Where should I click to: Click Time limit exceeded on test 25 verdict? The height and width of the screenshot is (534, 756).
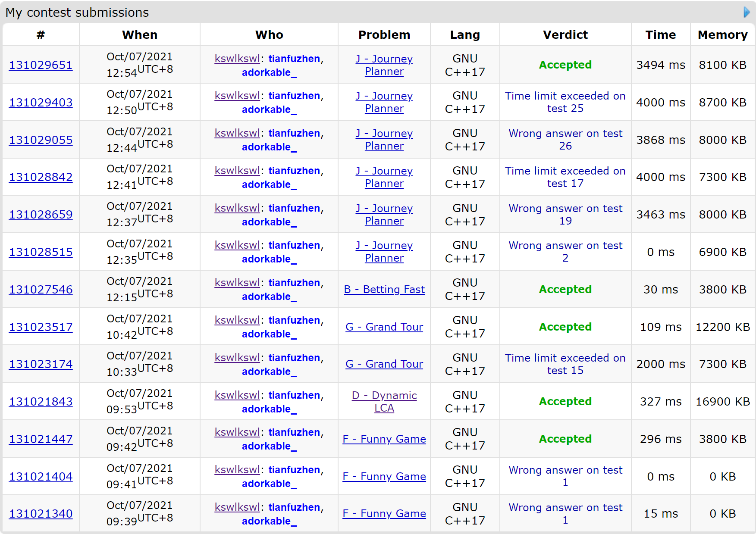pos(565,102)
